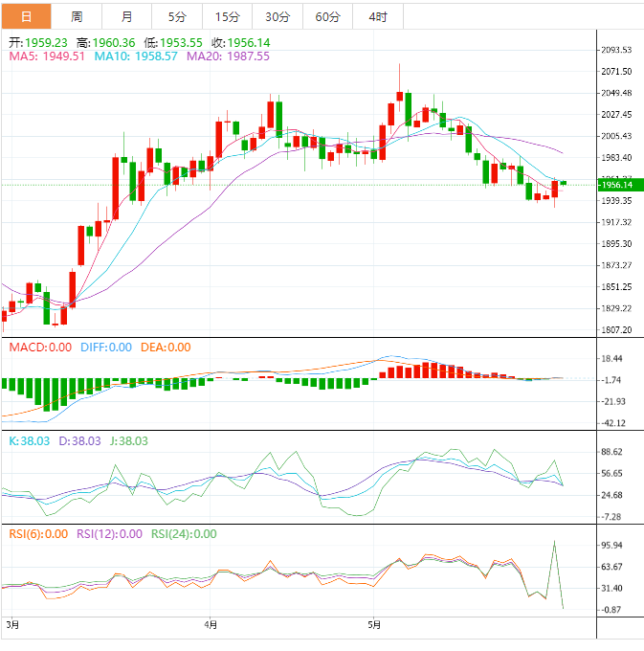644x651 pixels.
Task: Switch to the 60分 timeframe tab
Action: coord(327,16)
